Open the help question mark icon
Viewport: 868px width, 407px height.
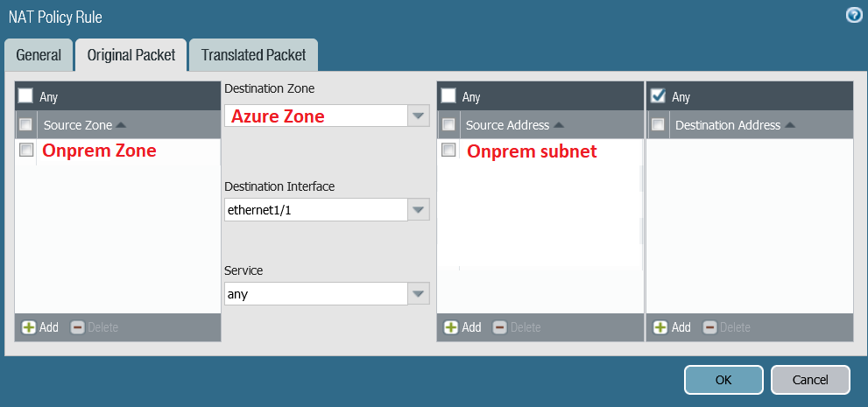point(853,16)
